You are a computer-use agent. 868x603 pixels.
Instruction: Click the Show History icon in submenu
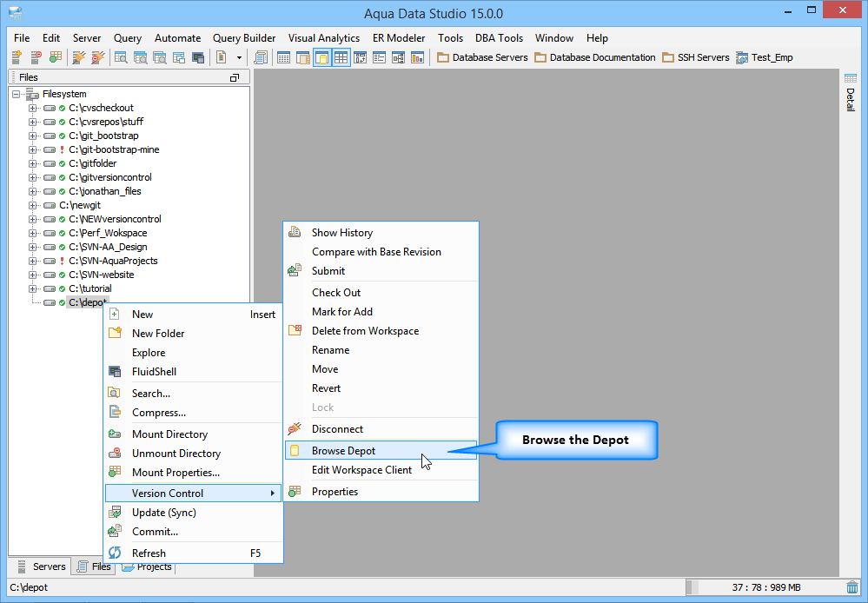[x=295, y=232]
